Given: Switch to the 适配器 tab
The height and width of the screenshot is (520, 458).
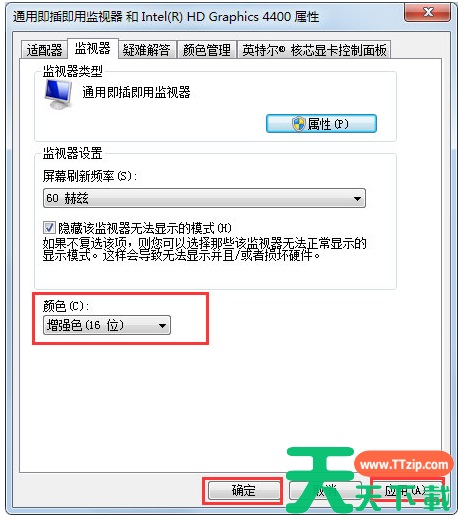Looking at the screenshot, I should [44, 50].
